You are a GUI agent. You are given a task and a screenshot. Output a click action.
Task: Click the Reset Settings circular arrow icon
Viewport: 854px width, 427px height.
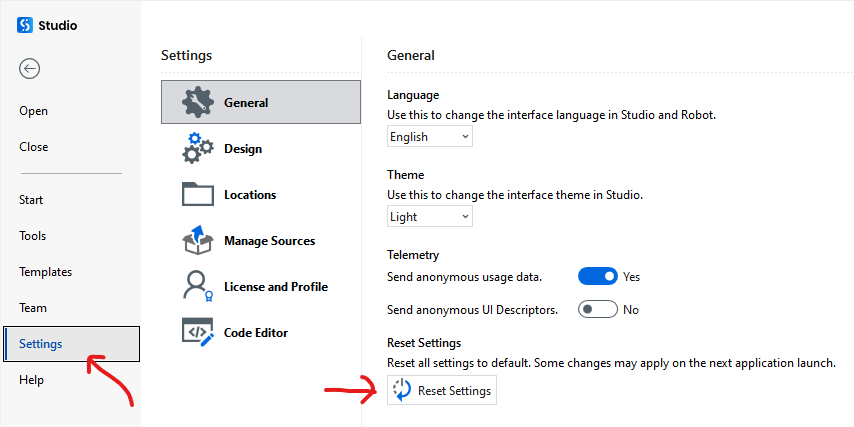point(402,390)
